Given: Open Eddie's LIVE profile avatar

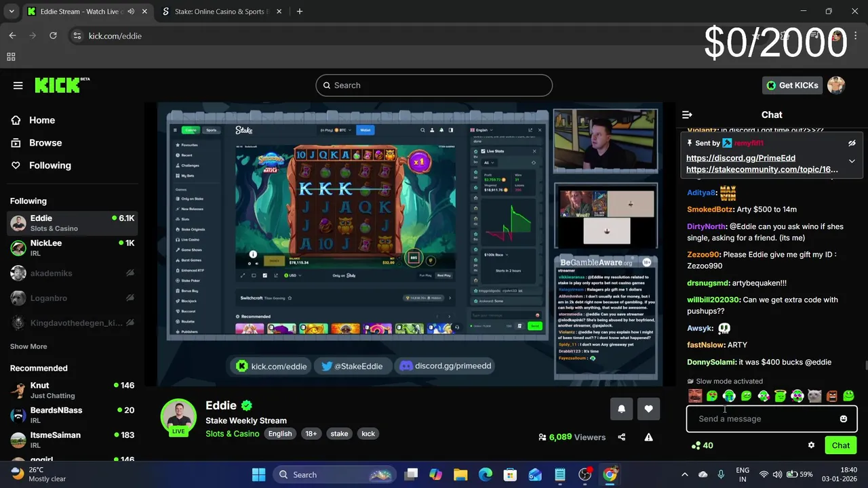Looking at the screenshot, I should (178, 416).
